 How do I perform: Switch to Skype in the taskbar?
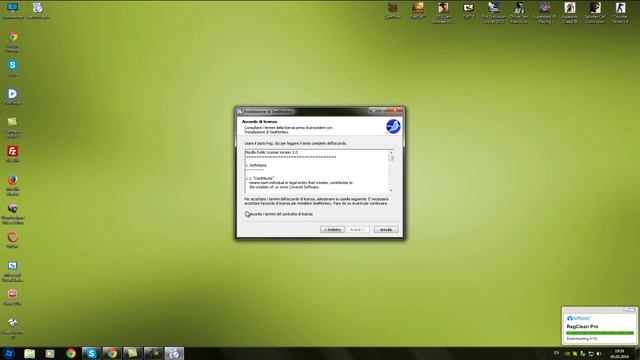(x=91, y=353)
